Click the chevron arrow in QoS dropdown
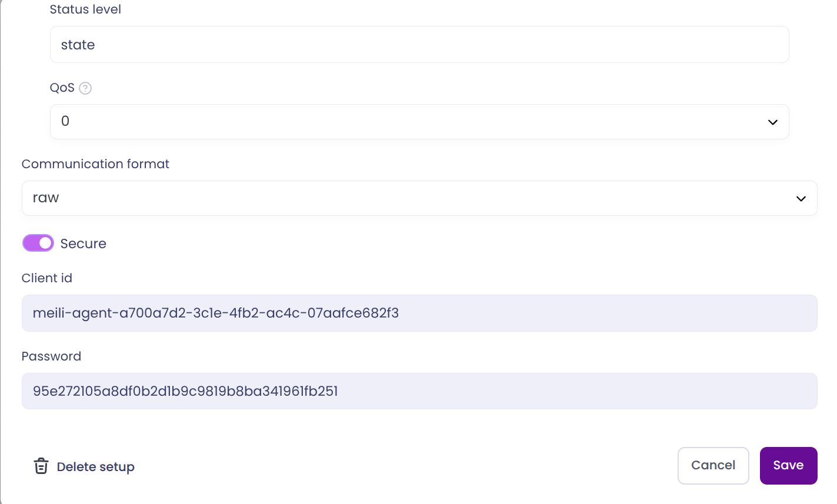The image size is (837, 504). coord(772,122)
